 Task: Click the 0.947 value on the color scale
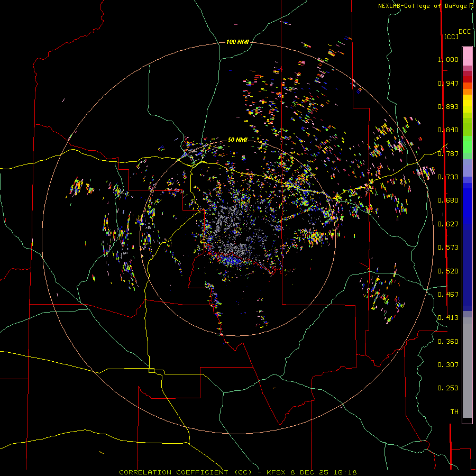[448, 83]
